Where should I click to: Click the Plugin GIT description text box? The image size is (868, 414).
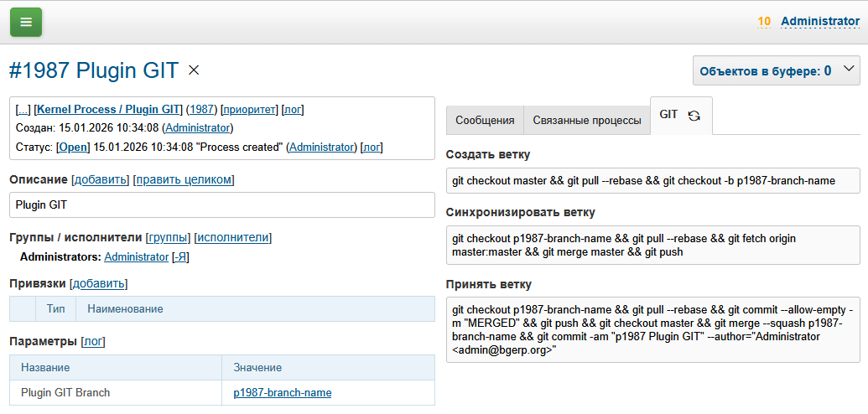tap(222, 204)
